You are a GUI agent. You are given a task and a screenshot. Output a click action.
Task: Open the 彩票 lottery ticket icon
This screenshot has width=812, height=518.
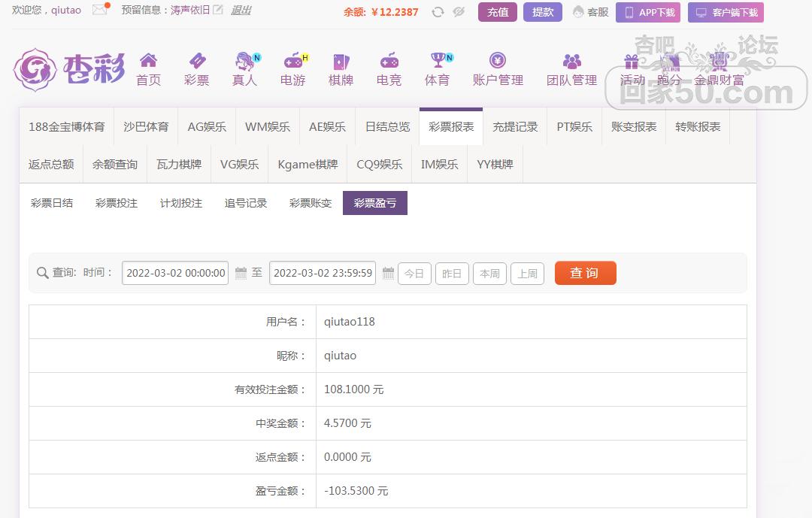pyautogui.click(x=196, y=61)
